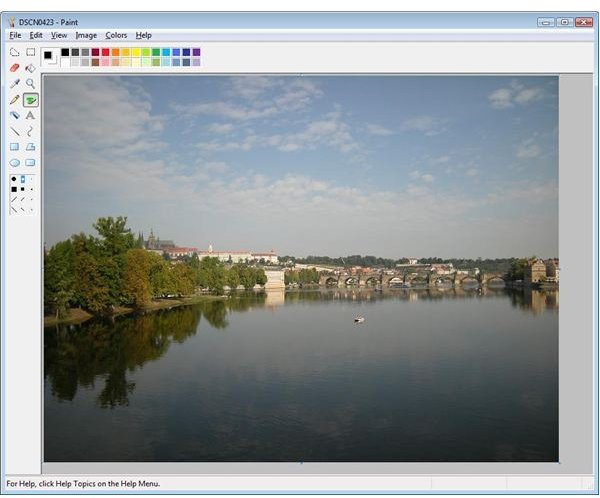Pick the turquoise cyan-blue swatch
Screen dimensions: 600x498
[x=166, y=52]
